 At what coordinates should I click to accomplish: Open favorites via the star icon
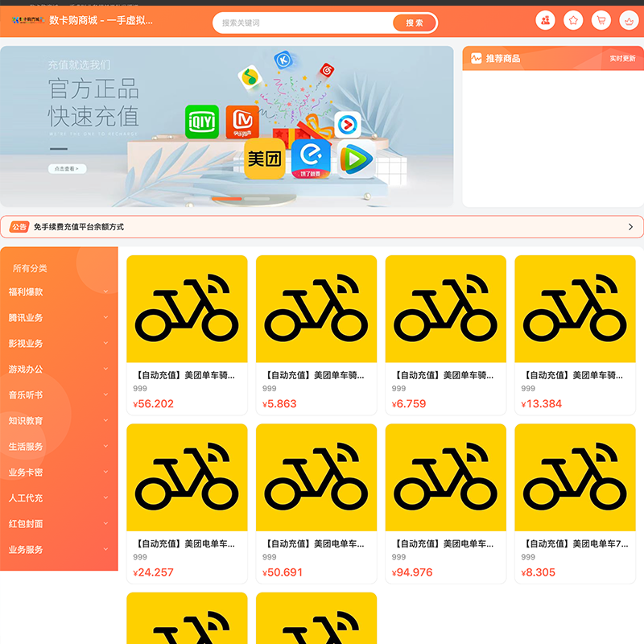(573, 21)
